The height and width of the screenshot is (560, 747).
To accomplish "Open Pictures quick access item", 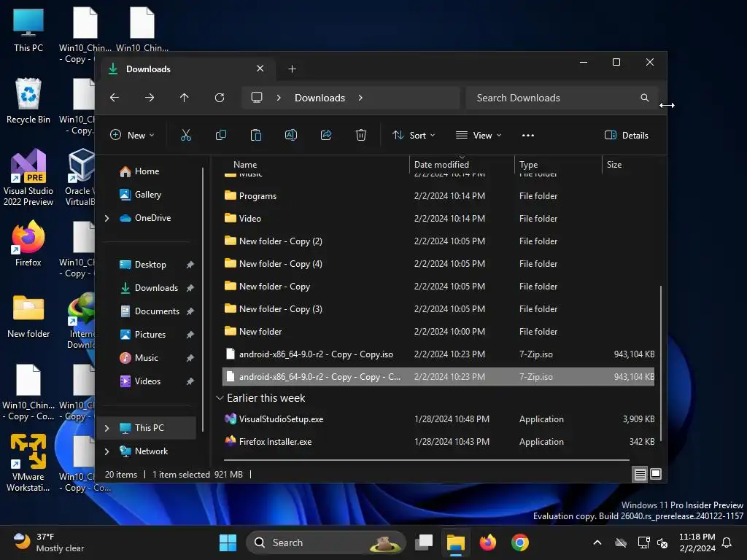I will (150, 335).
